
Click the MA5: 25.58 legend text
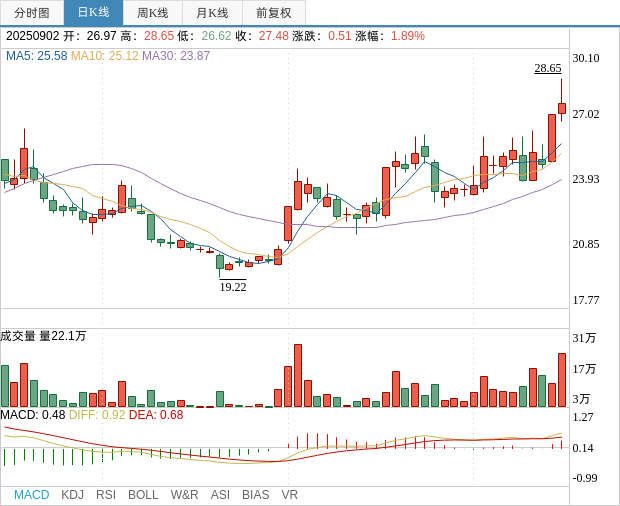coord(37,56)
